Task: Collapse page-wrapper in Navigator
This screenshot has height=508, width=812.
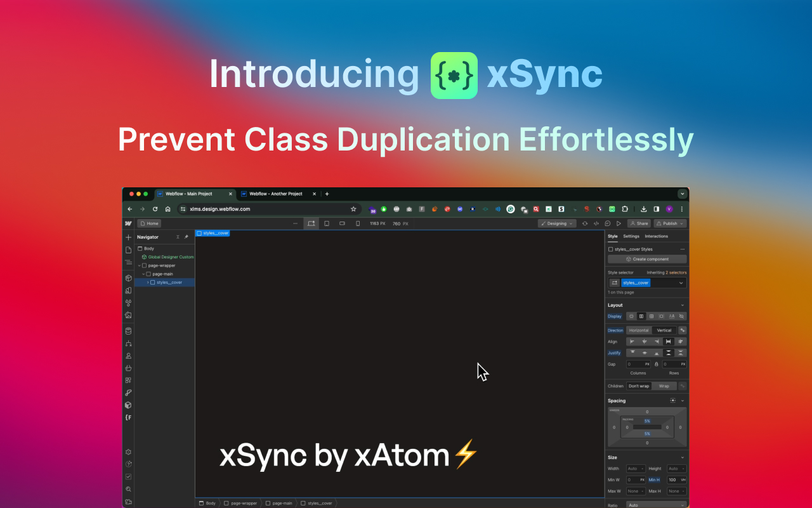Action: click(139, 265)
